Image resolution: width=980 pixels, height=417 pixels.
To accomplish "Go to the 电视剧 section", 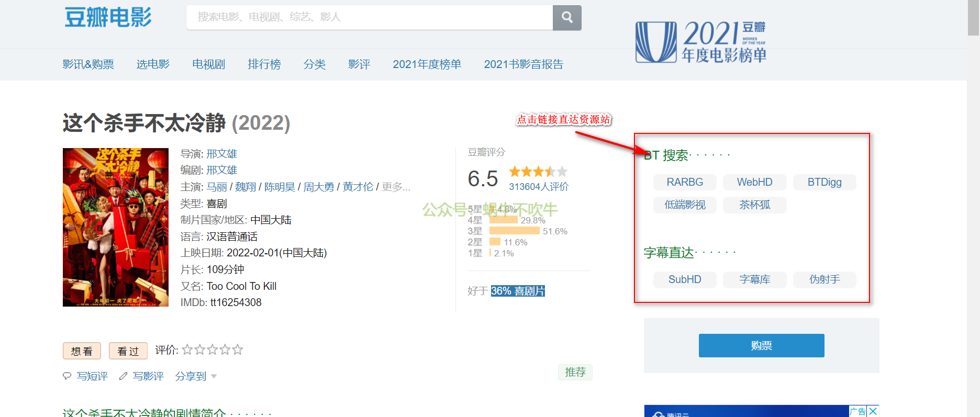I will (x=208, y=64).
